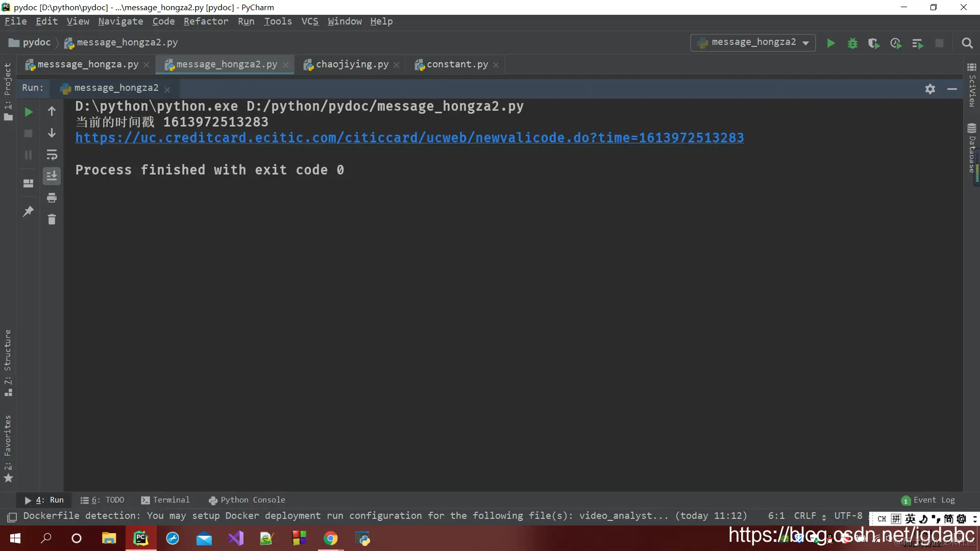Image resolution: width=980 pixels, height=551 pixels.
Task: Open UTF-8 file encoding selector
Action: (x=848, y=516)
